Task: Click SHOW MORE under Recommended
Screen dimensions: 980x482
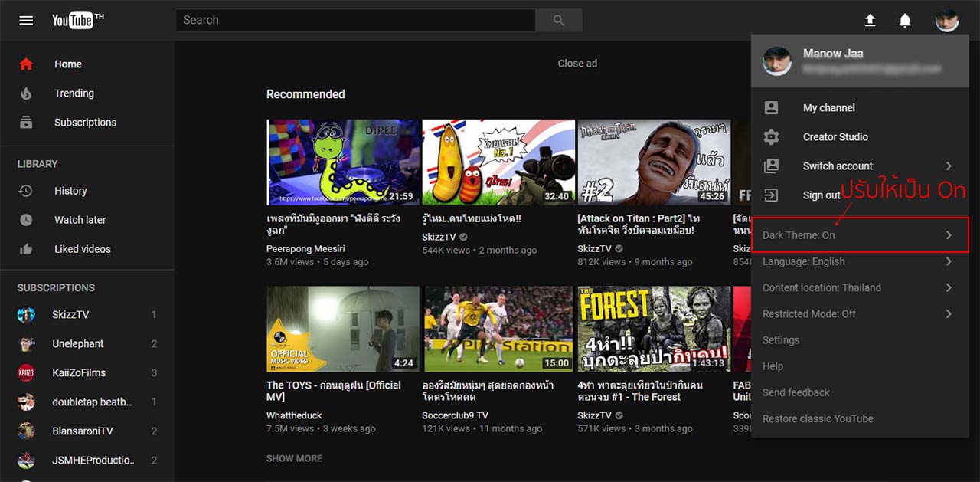Action: click(294, 458)
